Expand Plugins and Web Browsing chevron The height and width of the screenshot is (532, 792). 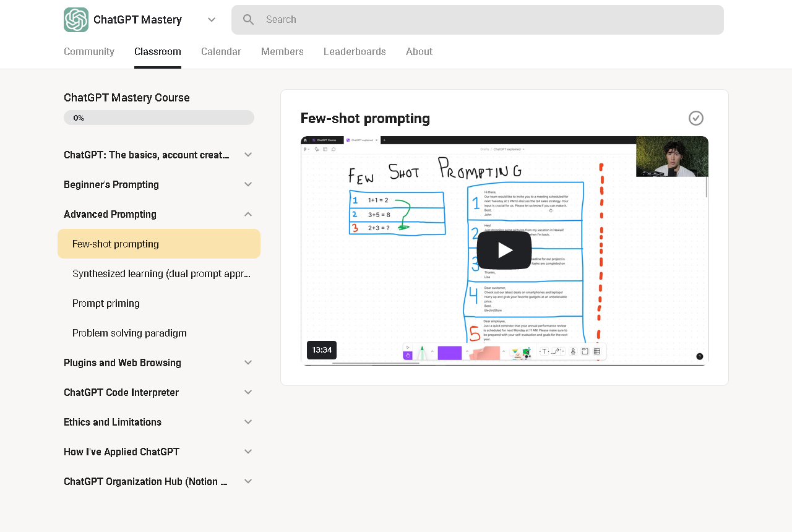248,363
